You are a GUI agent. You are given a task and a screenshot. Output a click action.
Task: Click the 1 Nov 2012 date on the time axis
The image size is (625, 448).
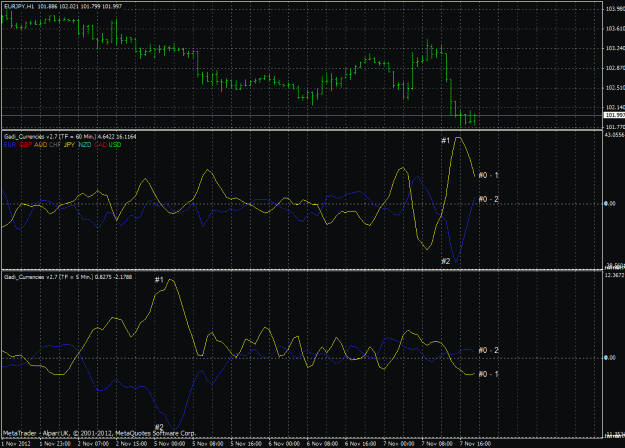[x=16, y=444]
